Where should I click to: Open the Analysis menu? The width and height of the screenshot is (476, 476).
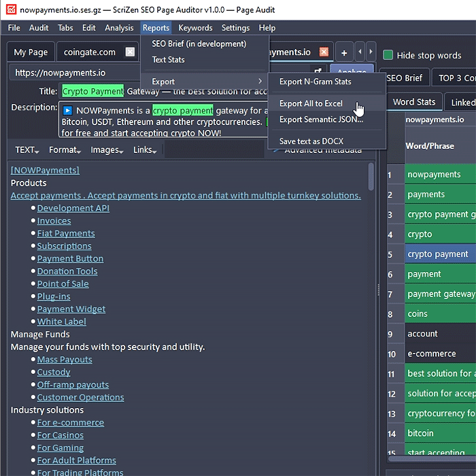click(119, 28)
